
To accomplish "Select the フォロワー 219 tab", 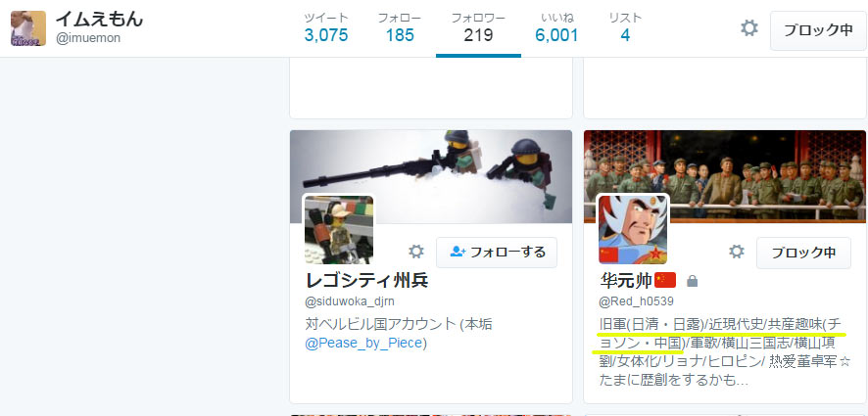I will (478, 28).
